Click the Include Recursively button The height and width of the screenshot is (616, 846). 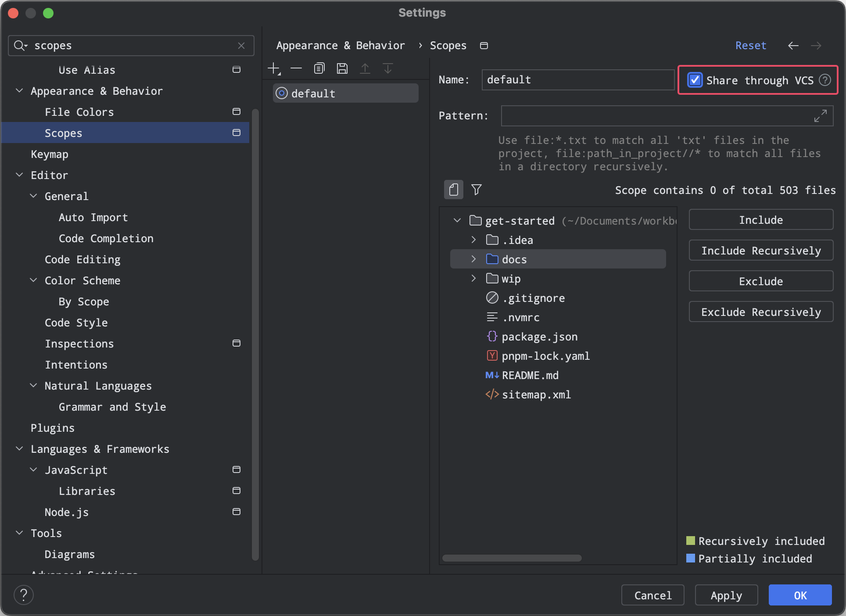tap(761, 251)
